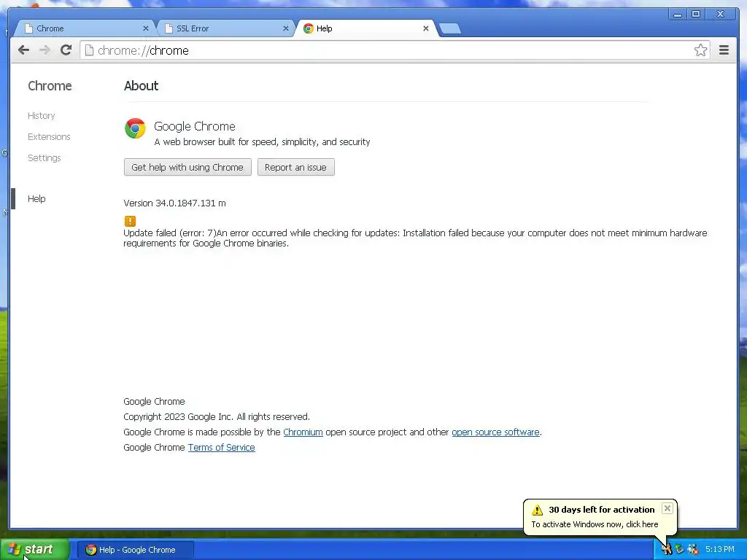Click Help - Google Chrome taskbar button

(x=135, y=550)
